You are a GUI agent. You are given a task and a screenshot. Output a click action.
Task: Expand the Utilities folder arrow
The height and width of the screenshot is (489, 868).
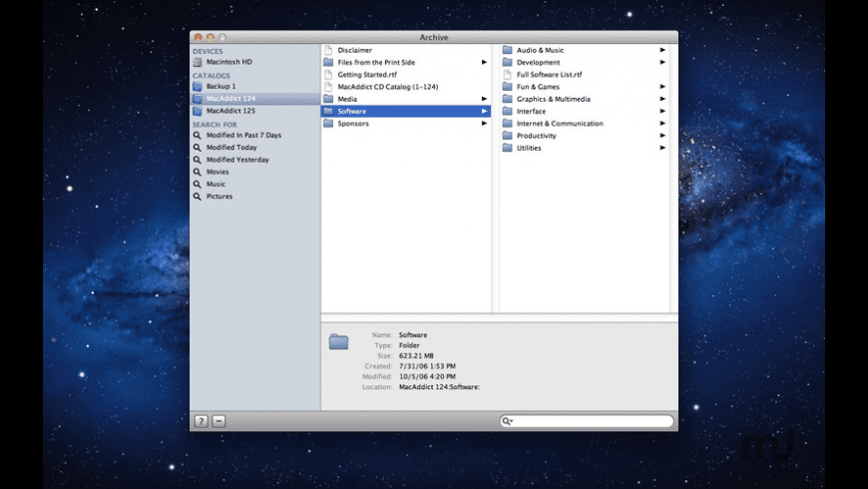[x=662, y=148]
